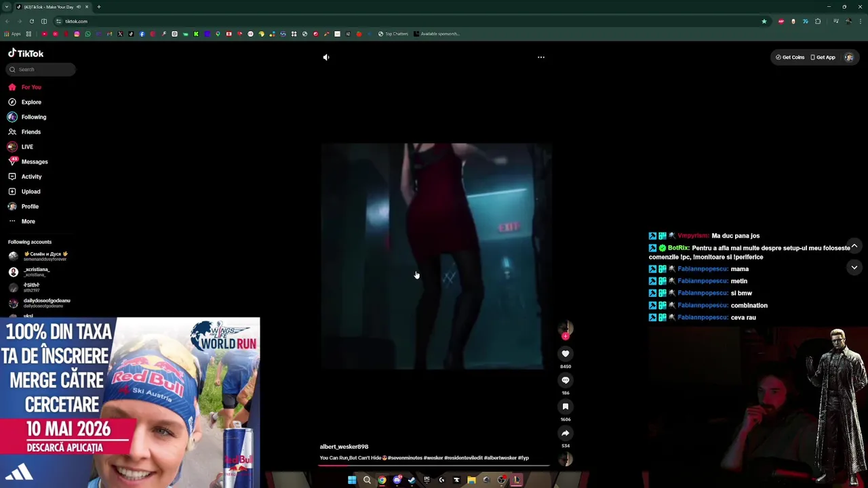The height and width of the screenshot is (488, 868).
Task: Open the media control icon in toolbar
Action: [836, 21]
